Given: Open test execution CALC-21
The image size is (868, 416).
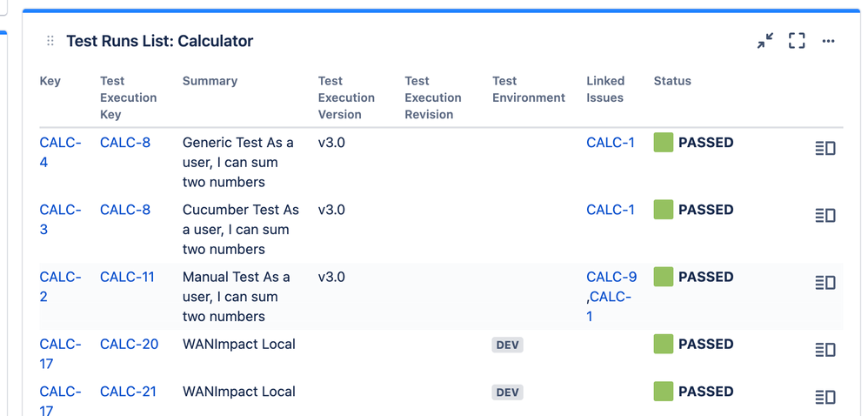Looking at the screenshot, I should pos(128,392).
